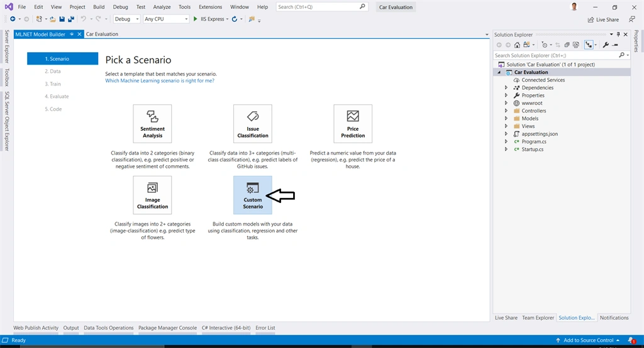Click in the Search (Ctrl+Q) field
Screen dimensions: 644x348
321,7
